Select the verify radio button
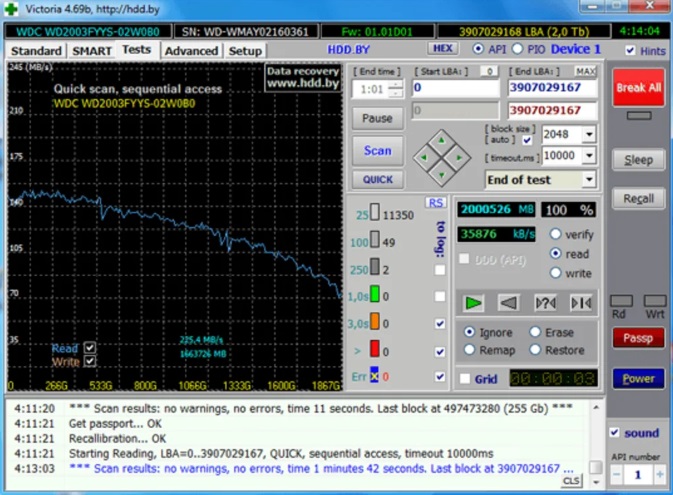 tap(556, 234)
